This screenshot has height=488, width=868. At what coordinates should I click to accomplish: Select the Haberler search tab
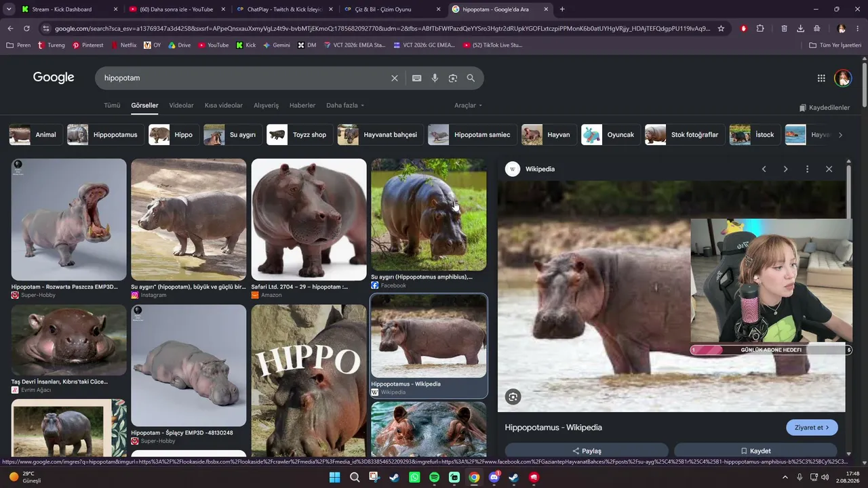tap(302, 106)
